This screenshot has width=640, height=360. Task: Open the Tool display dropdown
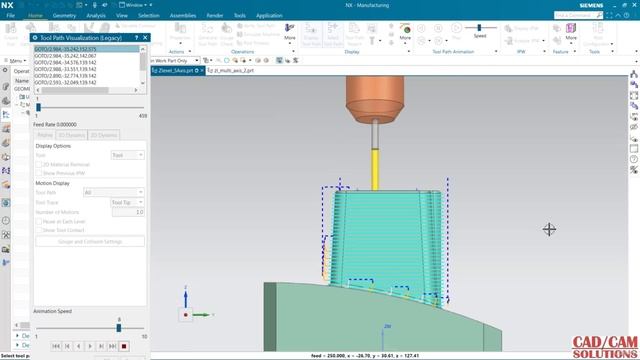127,155
